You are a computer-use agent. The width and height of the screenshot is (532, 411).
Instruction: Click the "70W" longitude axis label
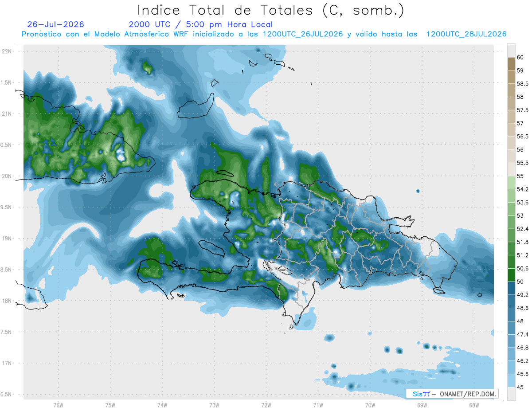pos(370,405)
